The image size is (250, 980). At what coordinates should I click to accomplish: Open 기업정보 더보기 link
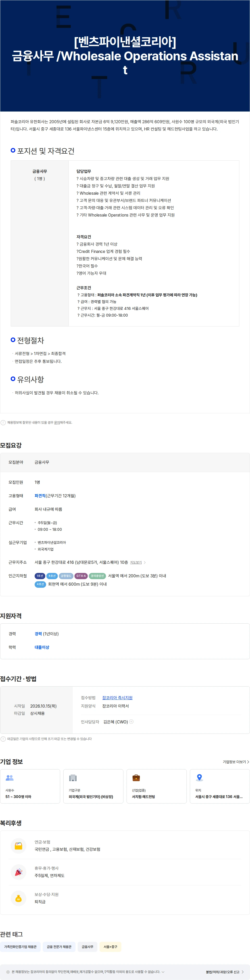pos(236,762)
